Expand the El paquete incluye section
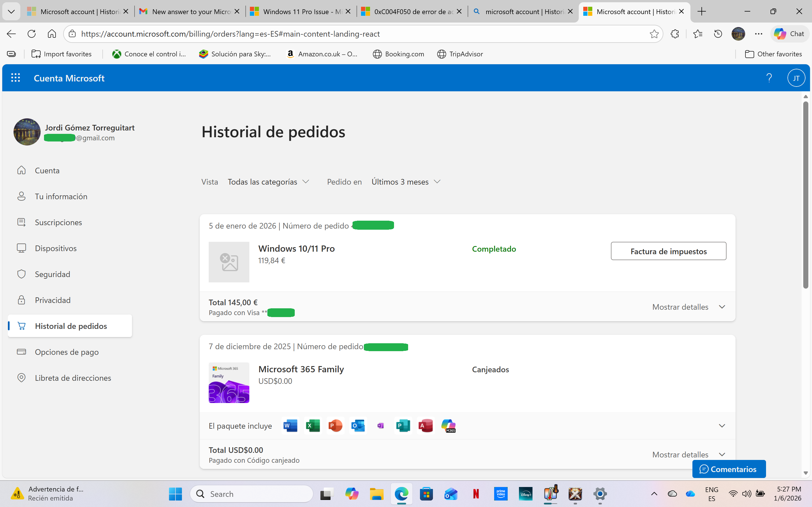Screen dimensions: 812x507 (x=722, y=426)
